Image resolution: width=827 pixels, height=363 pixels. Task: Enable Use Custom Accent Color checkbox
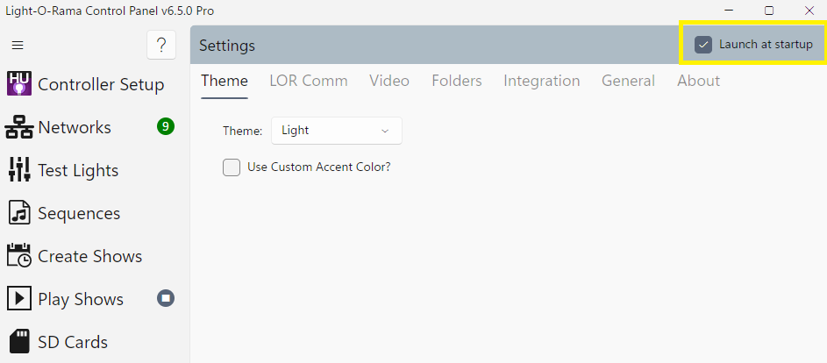pyautogui.click(x=231, y=167)
